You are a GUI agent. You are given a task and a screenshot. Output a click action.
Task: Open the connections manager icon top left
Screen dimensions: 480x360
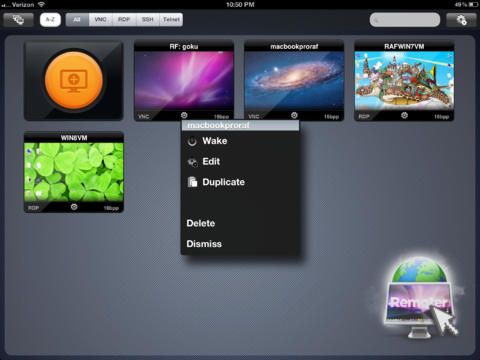coord(18,20)
